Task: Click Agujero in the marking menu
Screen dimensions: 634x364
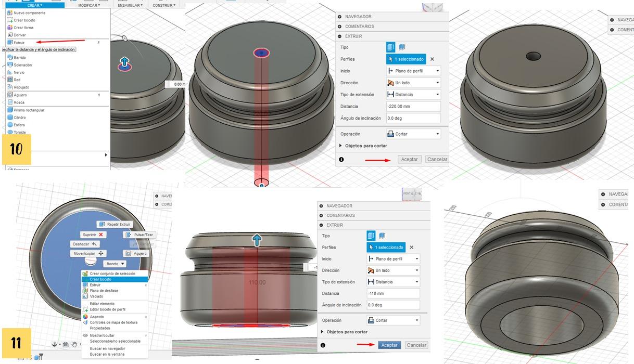Action: (x=135, y=254)
